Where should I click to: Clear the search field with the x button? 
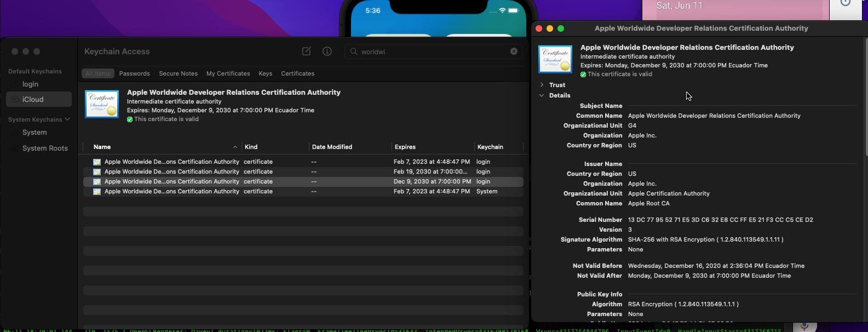[x=514, y=51]
